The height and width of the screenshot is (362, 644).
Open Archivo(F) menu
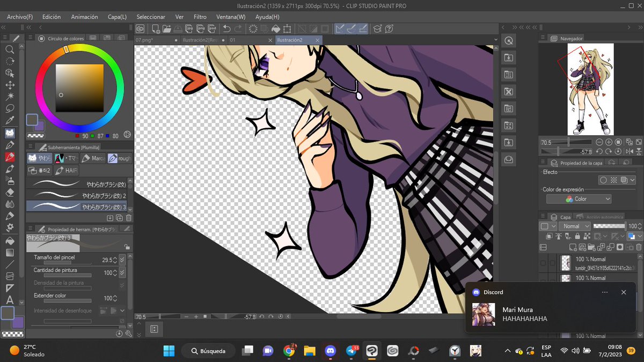pyautogui.click(x=20, y=17)
